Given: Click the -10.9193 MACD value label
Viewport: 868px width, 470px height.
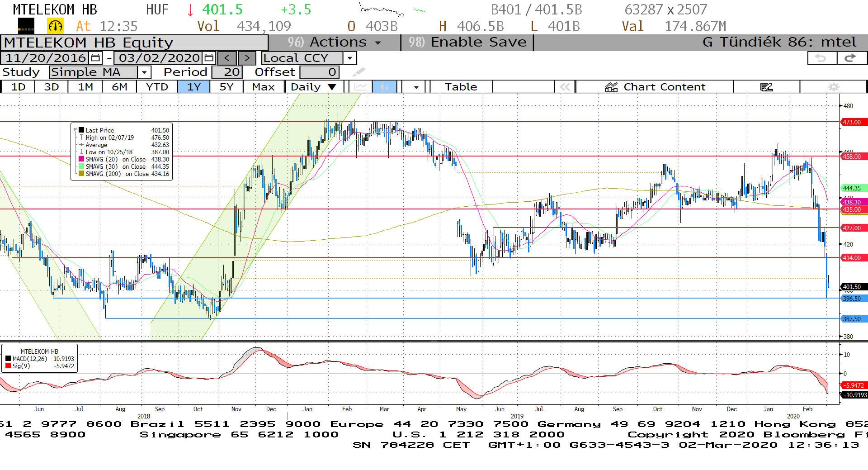Looking at the screenshot, I should click(854, 395).
